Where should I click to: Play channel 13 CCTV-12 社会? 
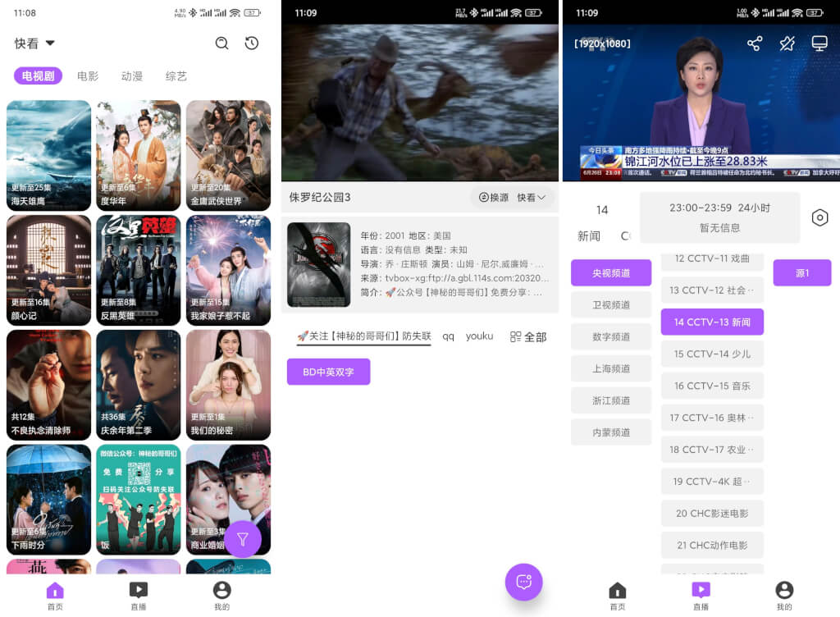(x=712, y=290)
